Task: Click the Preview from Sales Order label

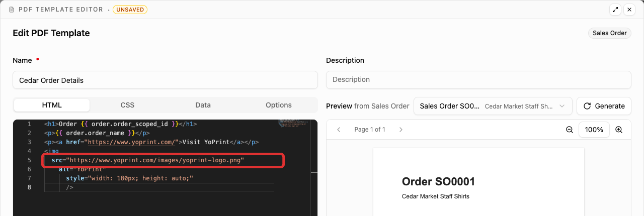Action: pos(368,106)
